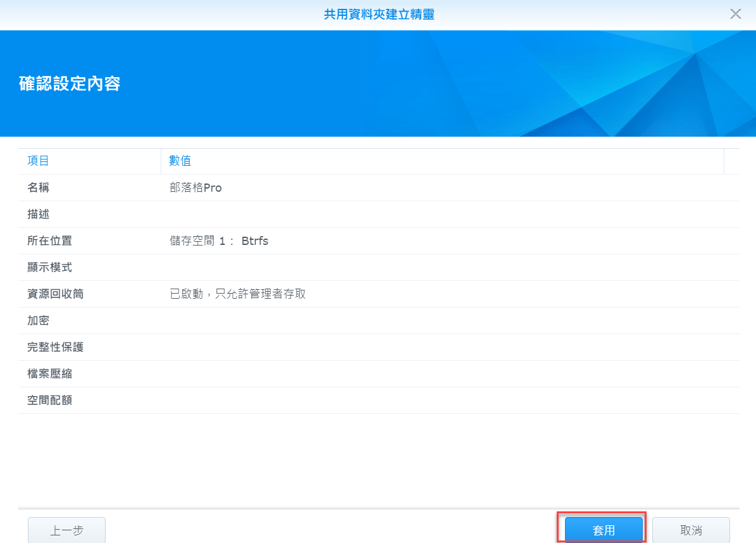Screen dimensions: 756x543
Task: Select the 描述 row label
Action: [38, 214]
